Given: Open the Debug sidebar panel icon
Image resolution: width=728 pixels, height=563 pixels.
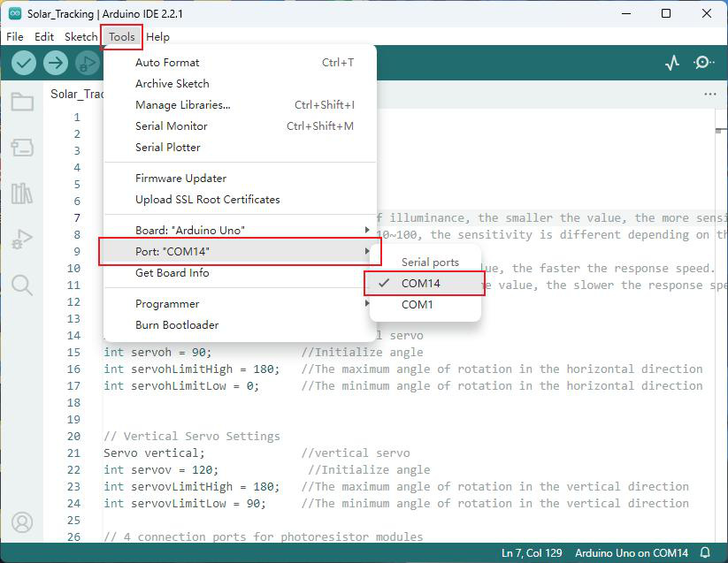Looking at the screenshot, I should point(22,239).
